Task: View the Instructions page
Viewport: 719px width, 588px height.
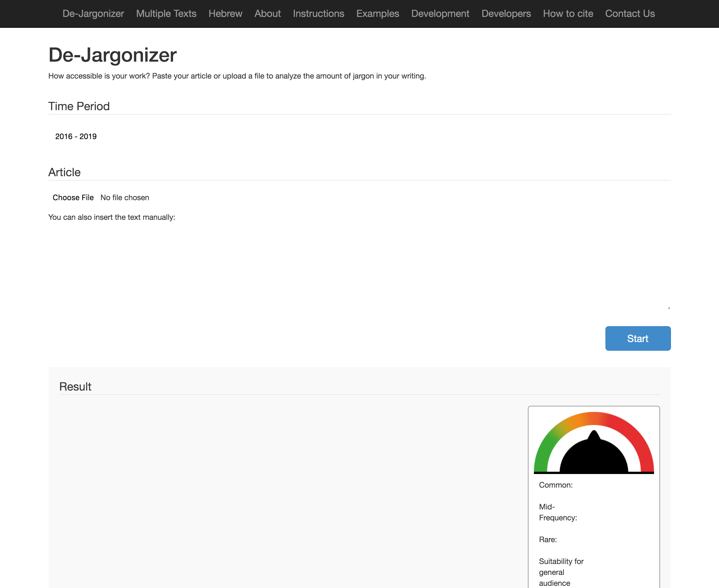Action: pyautogui.click(x=318, y=14)
